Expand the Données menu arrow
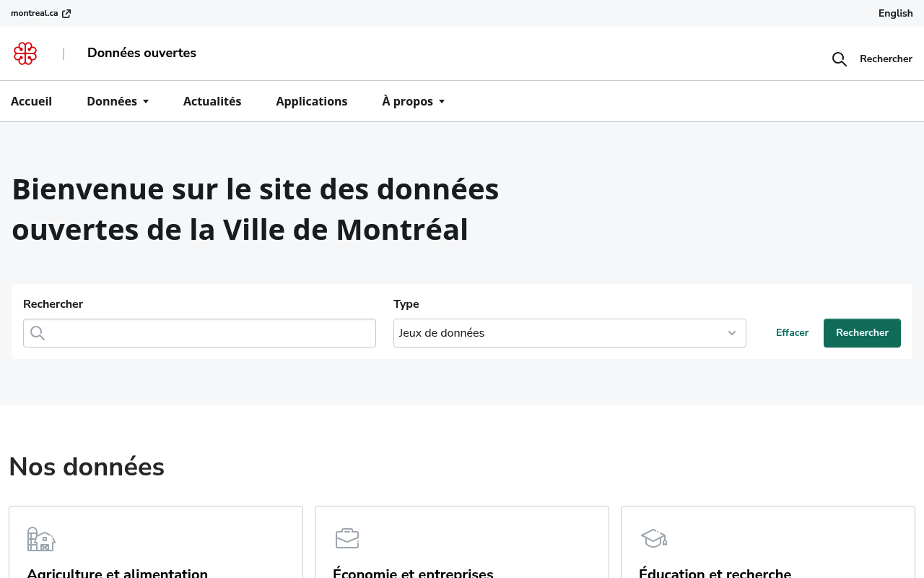Screen dimensions: 924x578 (x=146, y=102)
